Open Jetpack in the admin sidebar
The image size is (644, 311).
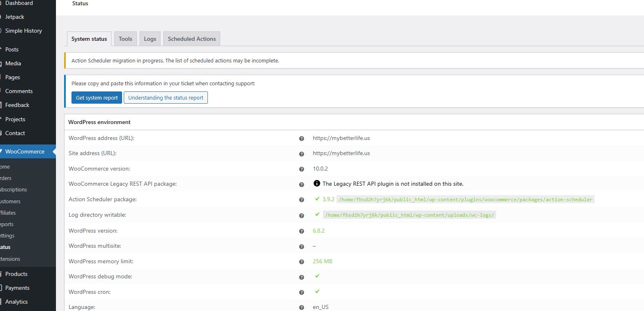[15, 17]
